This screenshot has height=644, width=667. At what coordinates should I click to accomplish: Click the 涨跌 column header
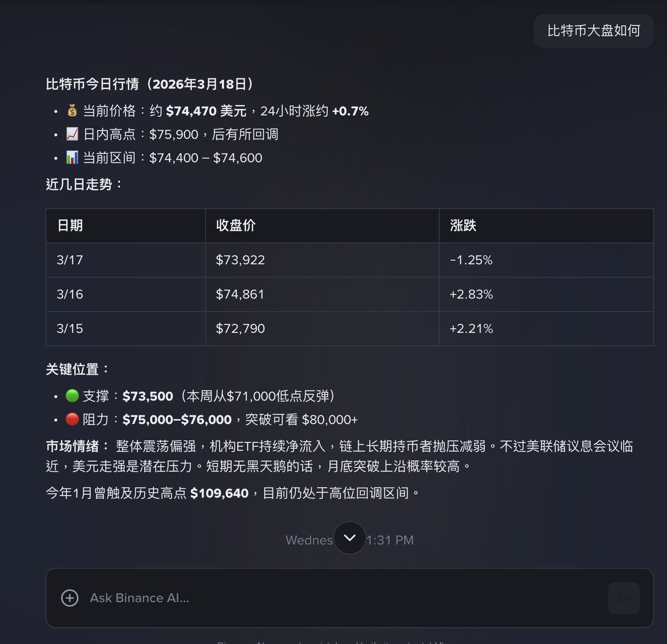pyautogui.click(x=463, y=225)
